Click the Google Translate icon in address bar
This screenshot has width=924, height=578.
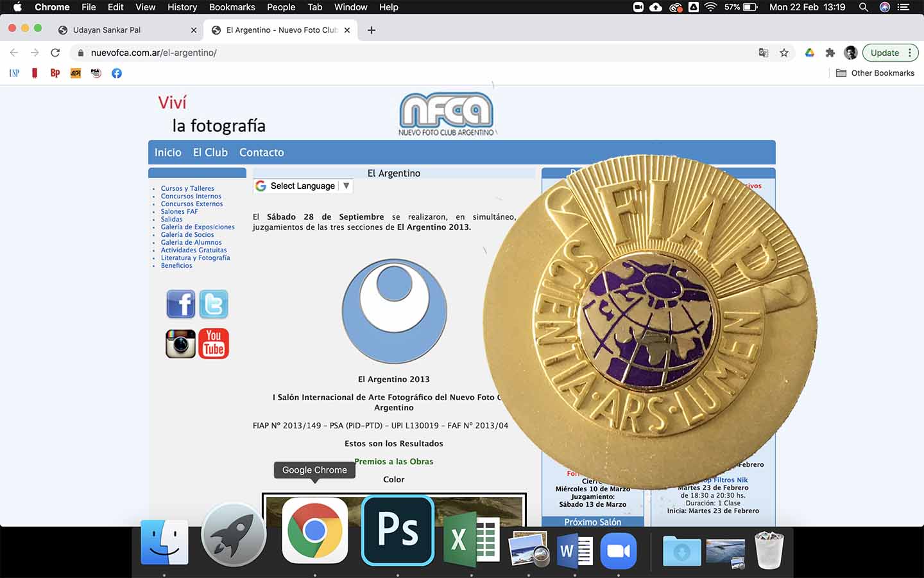coord(763,53)
